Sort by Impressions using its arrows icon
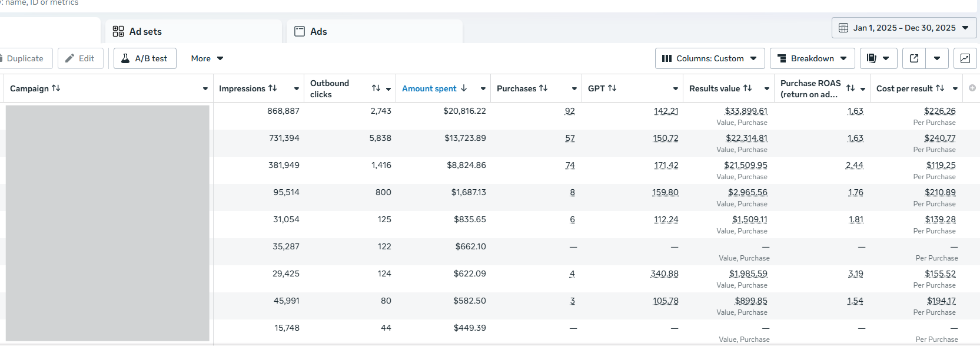 [x=273, y=88]
